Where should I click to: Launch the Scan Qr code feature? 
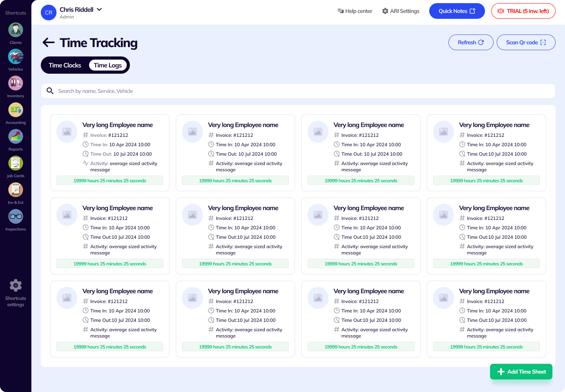tap(526, 42)
